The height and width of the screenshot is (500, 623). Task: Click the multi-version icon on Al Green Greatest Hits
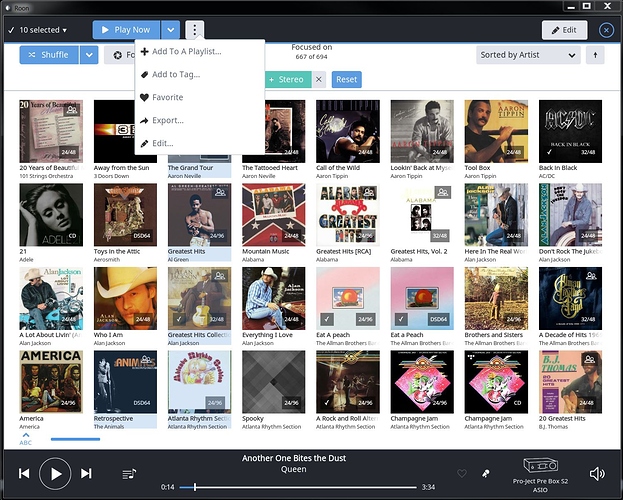pyautogui.click(x=220, y=193)
